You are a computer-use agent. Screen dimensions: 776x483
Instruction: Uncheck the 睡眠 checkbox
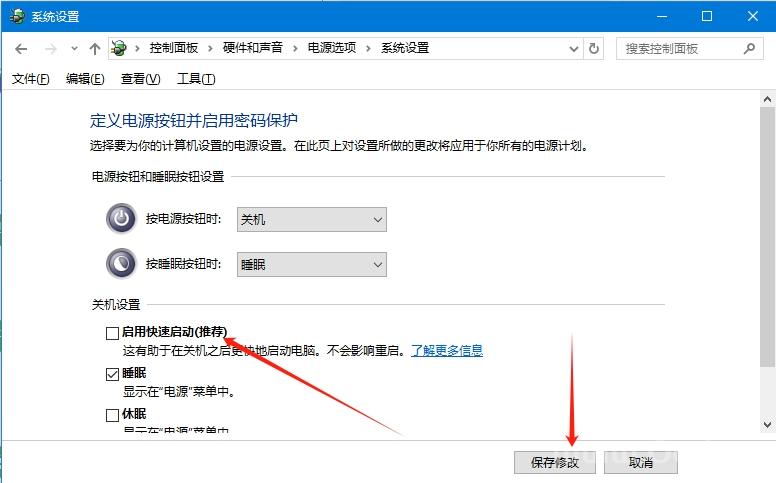112,374
